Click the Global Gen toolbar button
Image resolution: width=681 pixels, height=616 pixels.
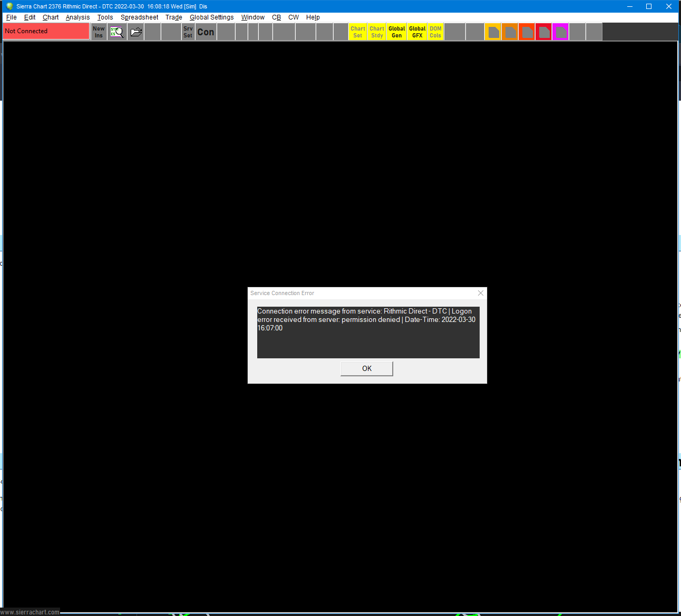click(396, 32)
